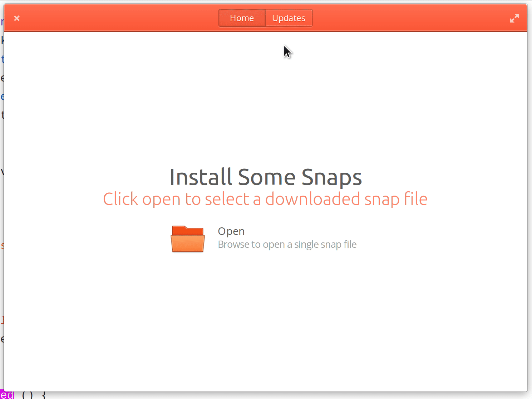The width and height of the screenshot is (532, 399).
Task: Toggle view back to Home segment
Action: tap(242, 18)
